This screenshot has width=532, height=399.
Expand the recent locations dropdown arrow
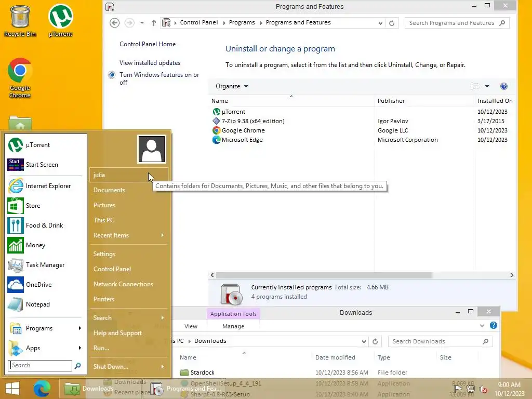(x=142, y=23)
